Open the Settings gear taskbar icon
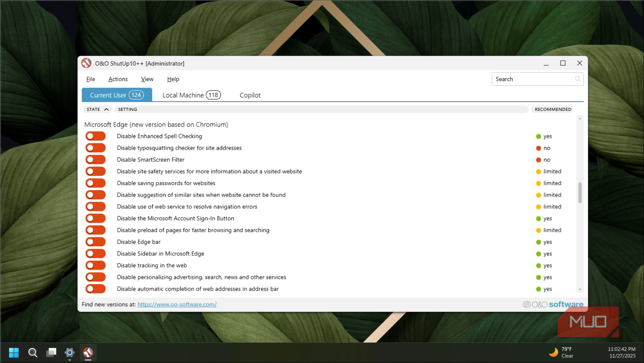Image resolution: width=644 pixels, height=363 pixels. [x=69, y=352]
